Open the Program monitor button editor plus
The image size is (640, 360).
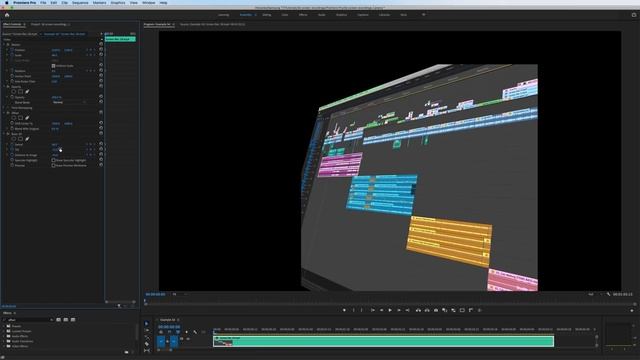click(631, 311)
